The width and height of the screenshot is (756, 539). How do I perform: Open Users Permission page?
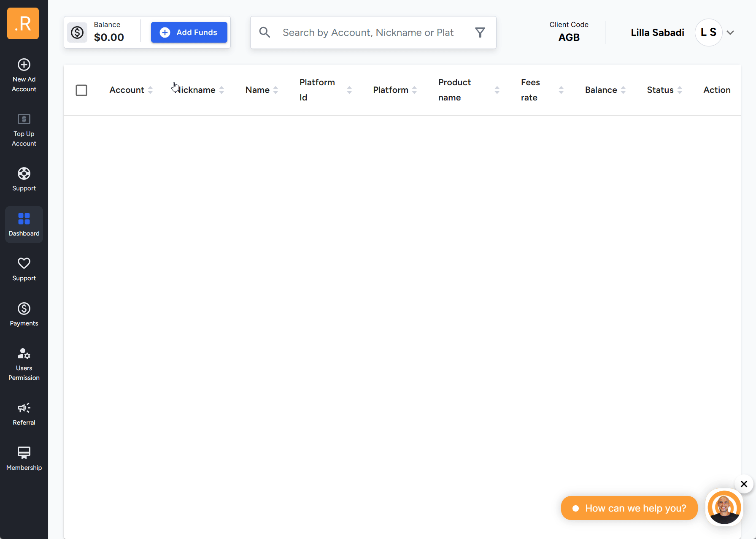click(24, 364)
